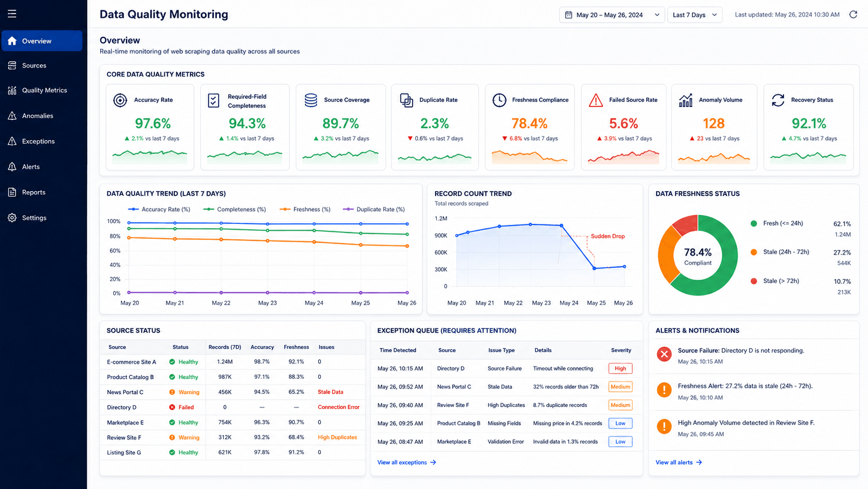Toggle Accuracy Rate (%) legend series

click(159, 209)
